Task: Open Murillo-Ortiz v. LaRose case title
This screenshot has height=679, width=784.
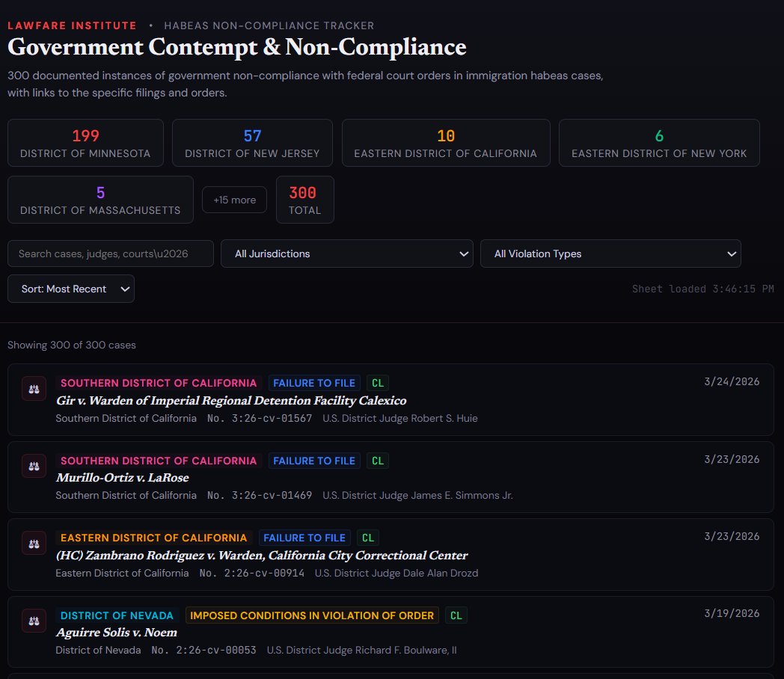Action: point(123,478)
